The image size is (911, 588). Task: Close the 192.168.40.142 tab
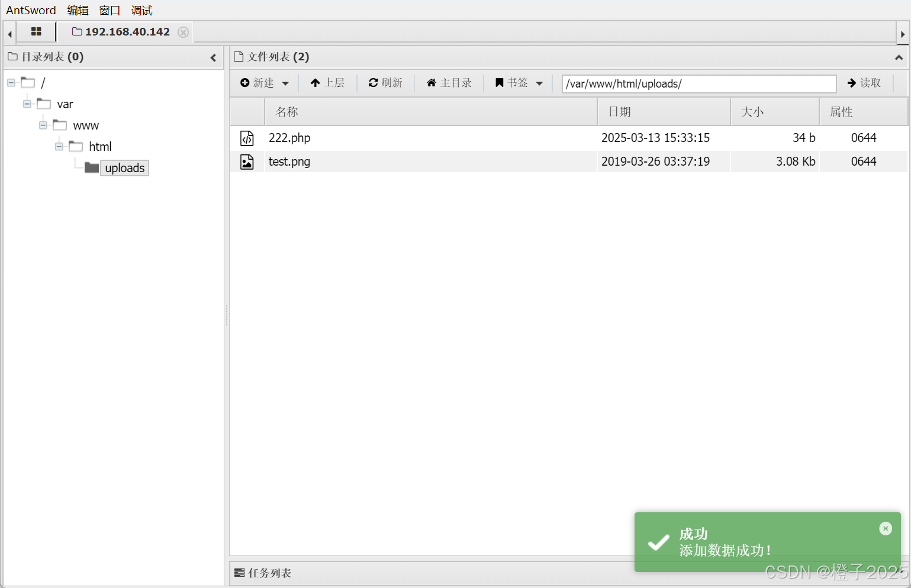click(x=184, y=32)
